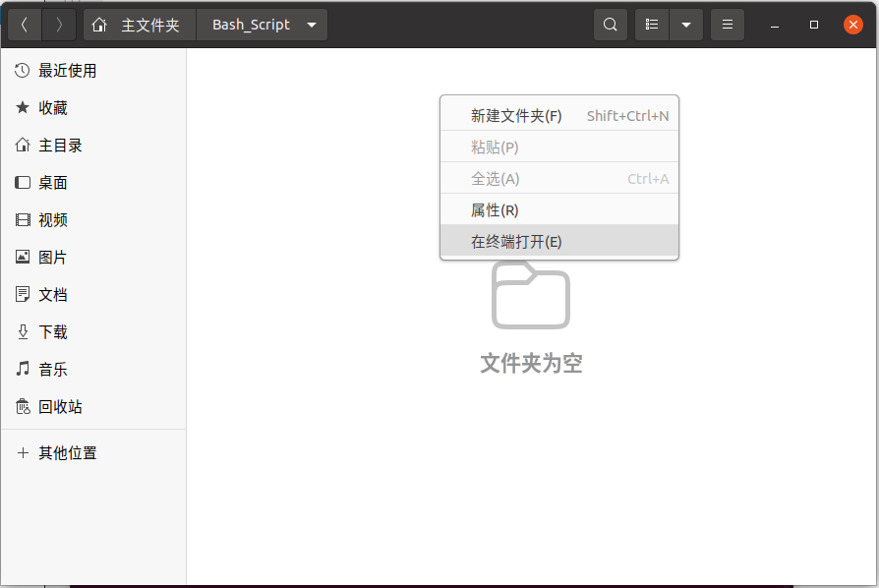Select 收藏 label in the sidebar
Viewport: 879px width, 588px height.
click(53, 107)
